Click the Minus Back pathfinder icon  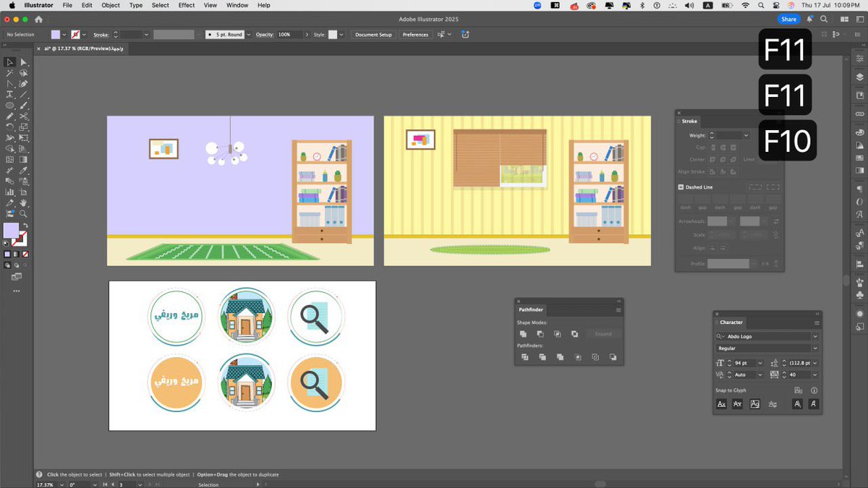[613, 357]
